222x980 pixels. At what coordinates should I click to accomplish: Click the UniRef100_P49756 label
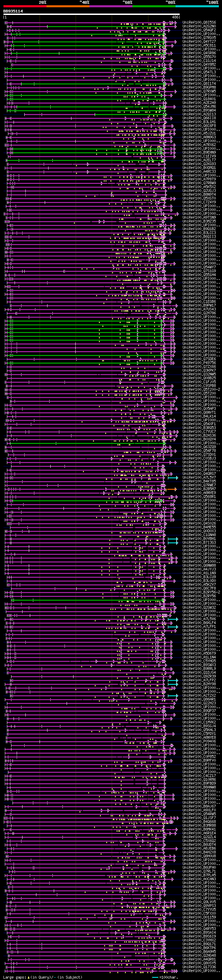tap(199, 363)
